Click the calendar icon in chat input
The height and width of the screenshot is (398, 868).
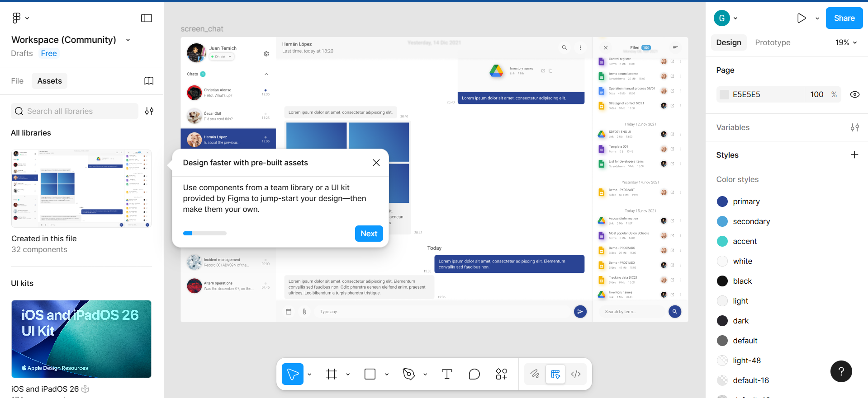pos(289,312)
